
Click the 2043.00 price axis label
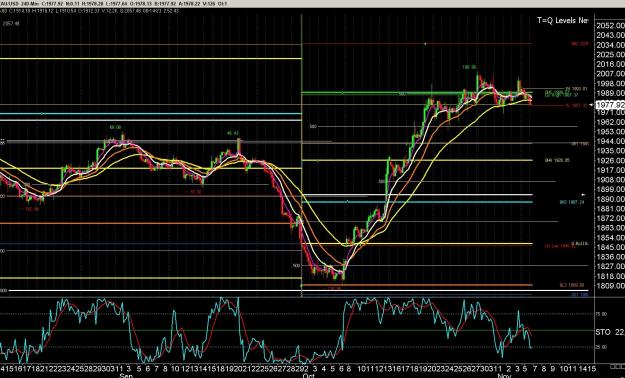pos(611,35)
